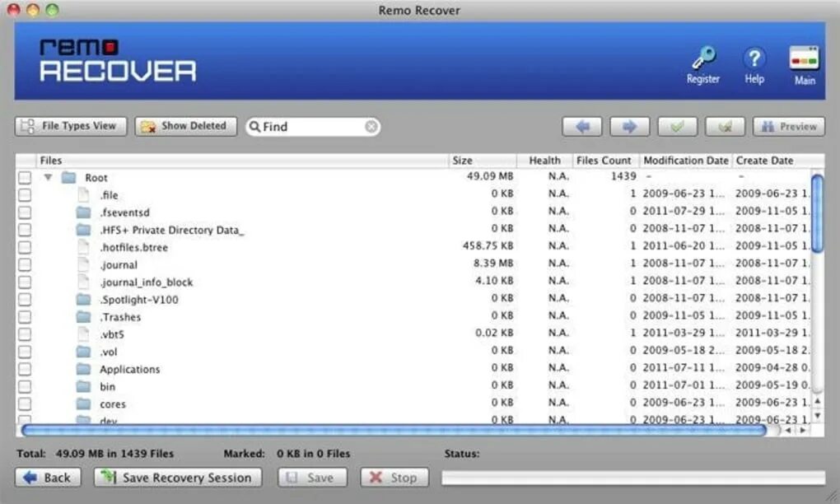Sort files by the Size column
This screenshot has height=504, width=840.
point(461,160)
